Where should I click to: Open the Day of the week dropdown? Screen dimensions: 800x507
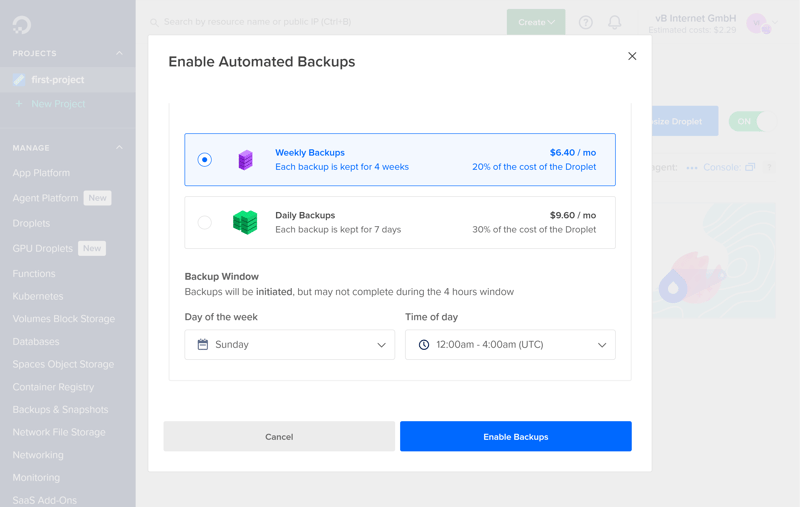290,345
